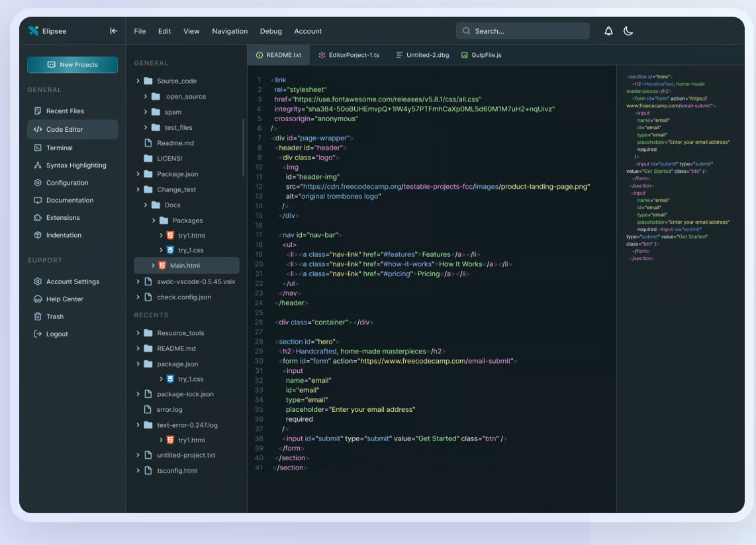This screenshot has height=545, width=756.
Task: Click Untlited-2.dbg tab lines icon
Action: [399, 55]
